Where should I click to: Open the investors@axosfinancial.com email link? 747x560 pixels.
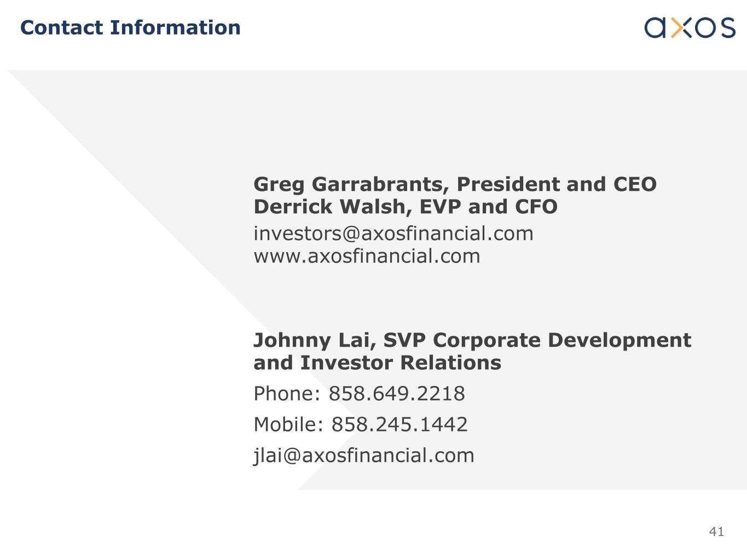point(393,234)
